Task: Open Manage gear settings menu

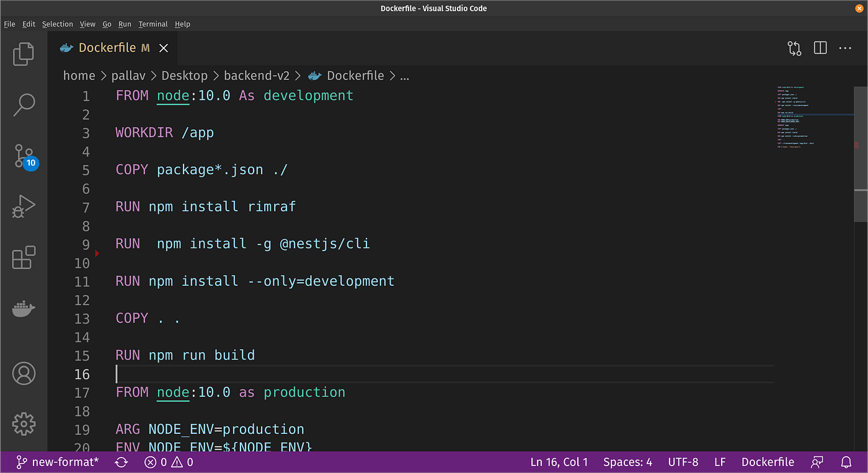Action: tap(24, 424)
